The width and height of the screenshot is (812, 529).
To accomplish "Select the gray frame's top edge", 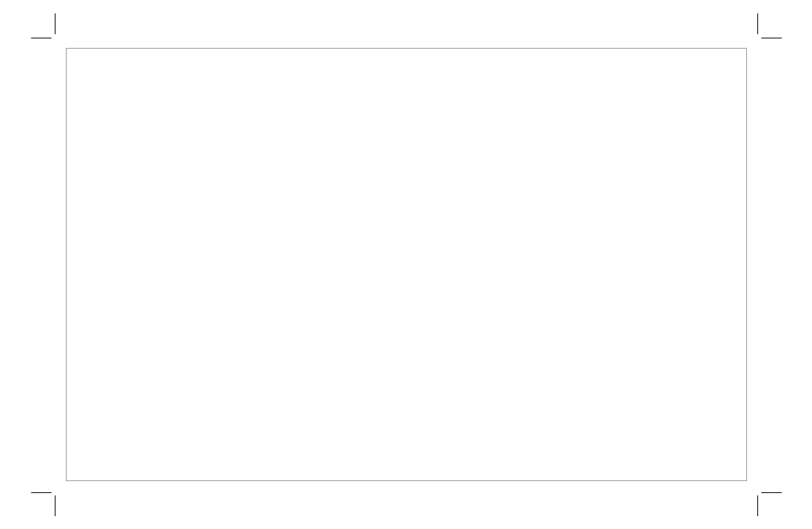I will coord(406,48).
